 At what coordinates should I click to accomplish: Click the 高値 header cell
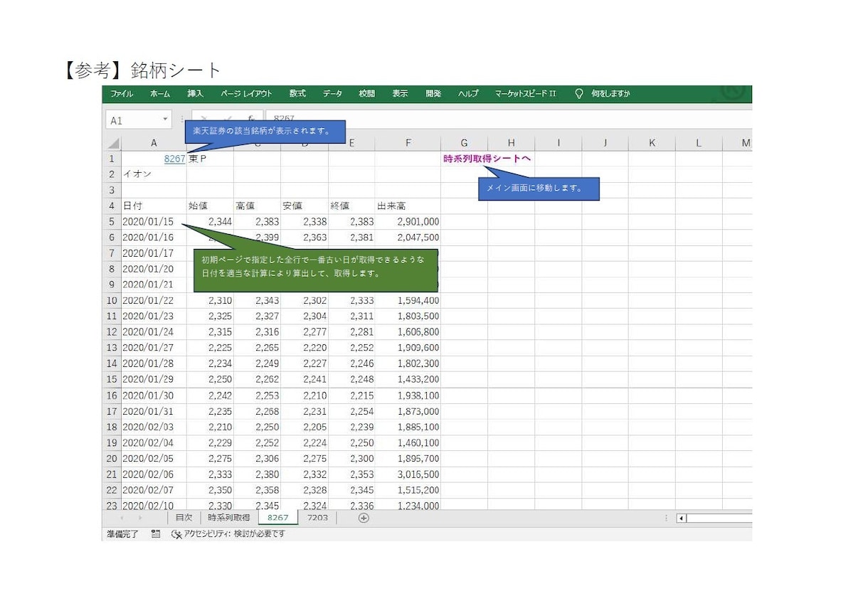[x=257, y=206]
